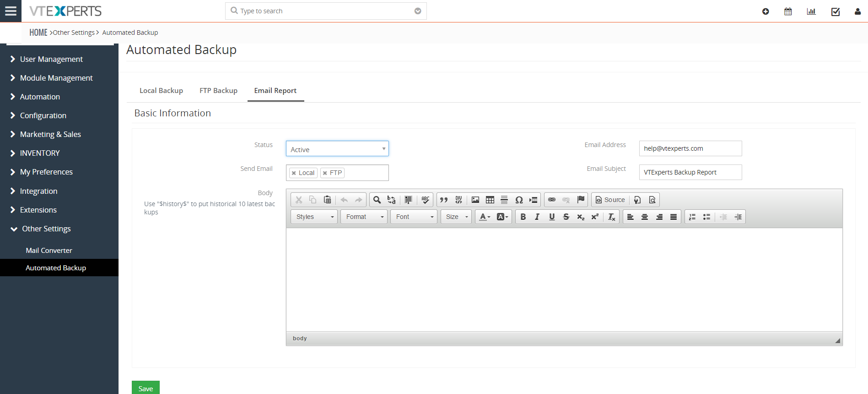Open the Find magnifier tool in editor
The height and width of the screenshot is (394, 868).
tap(377, 200)
